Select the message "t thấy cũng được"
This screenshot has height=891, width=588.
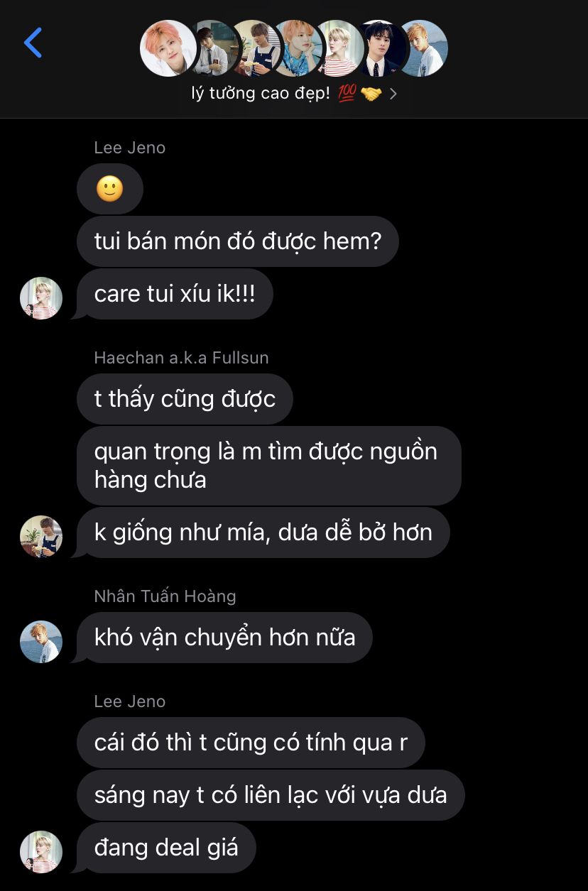click(185, 399)
